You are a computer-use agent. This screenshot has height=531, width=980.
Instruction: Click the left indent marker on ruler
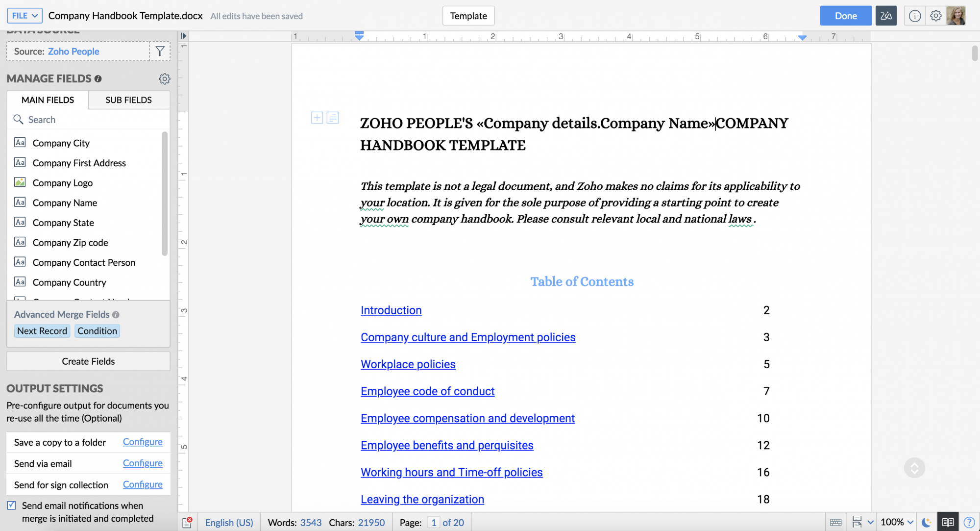click(359, 36)
